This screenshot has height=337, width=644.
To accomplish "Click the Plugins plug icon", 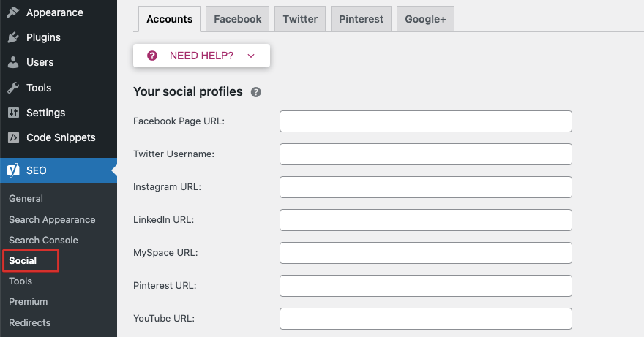I will click(13, 37).
